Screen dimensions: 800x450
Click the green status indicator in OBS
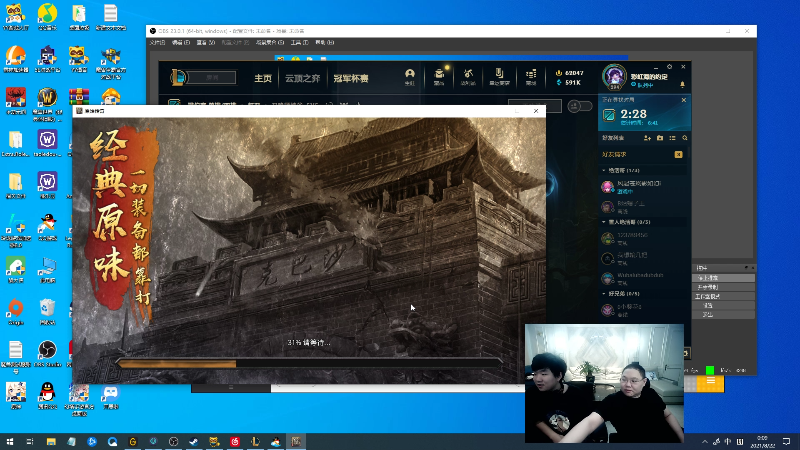pyautogui.click(x=710, y=370)
